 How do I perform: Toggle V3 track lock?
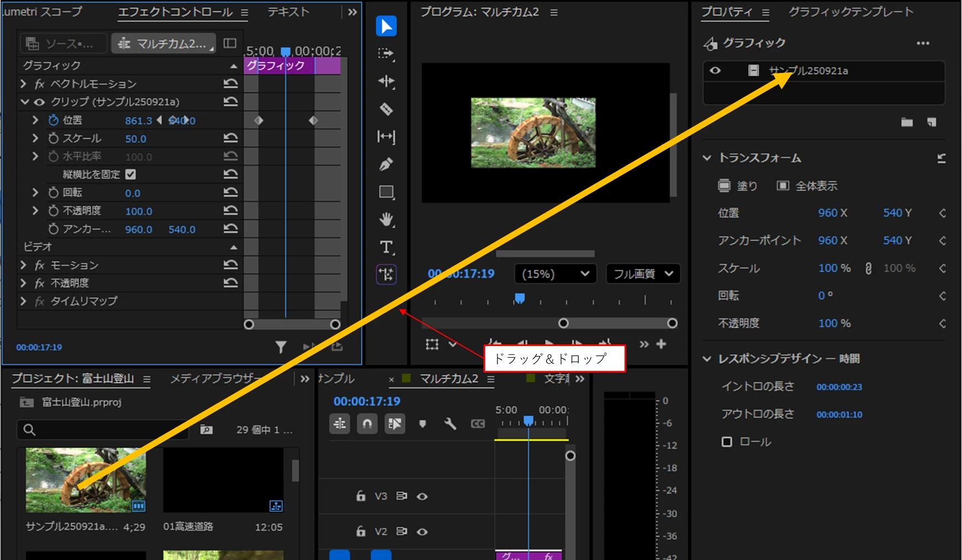click(361, 496)
